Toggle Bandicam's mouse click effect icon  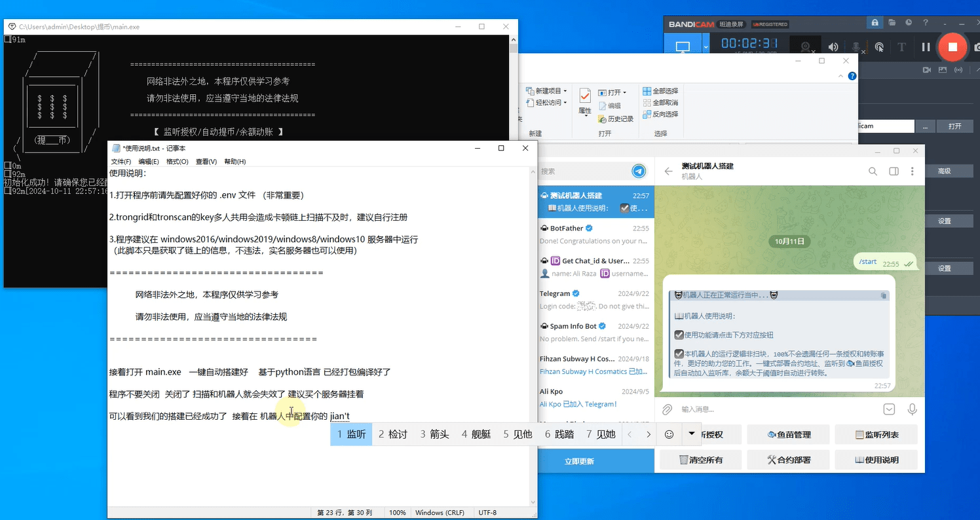point(879,47)
